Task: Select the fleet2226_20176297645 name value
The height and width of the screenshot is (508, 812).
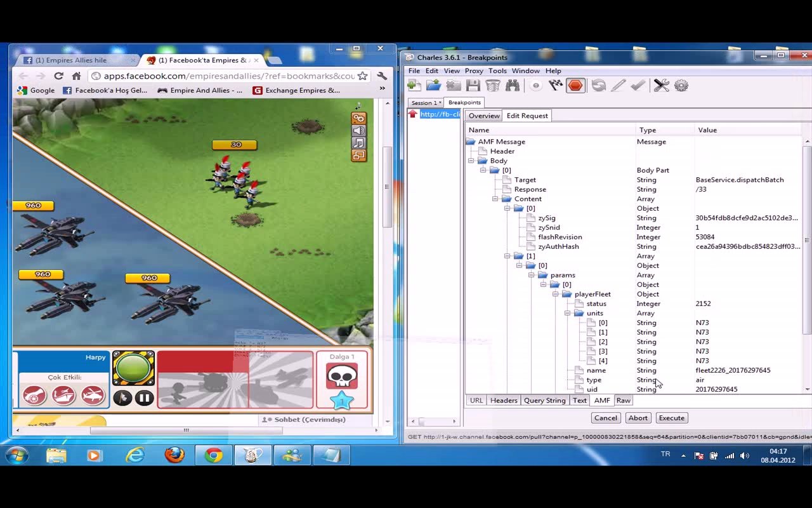Action: click(x=733, y=370)
